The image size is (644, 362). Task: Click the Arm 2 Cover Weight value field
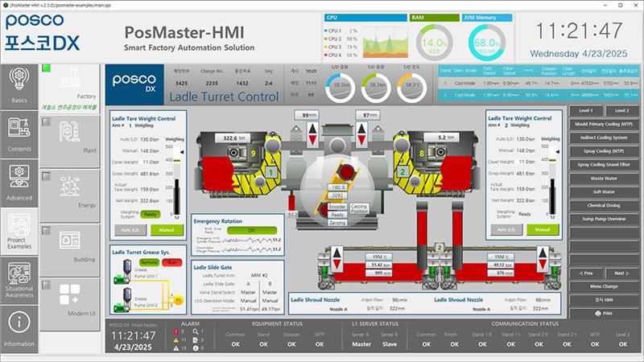point(526,162)
